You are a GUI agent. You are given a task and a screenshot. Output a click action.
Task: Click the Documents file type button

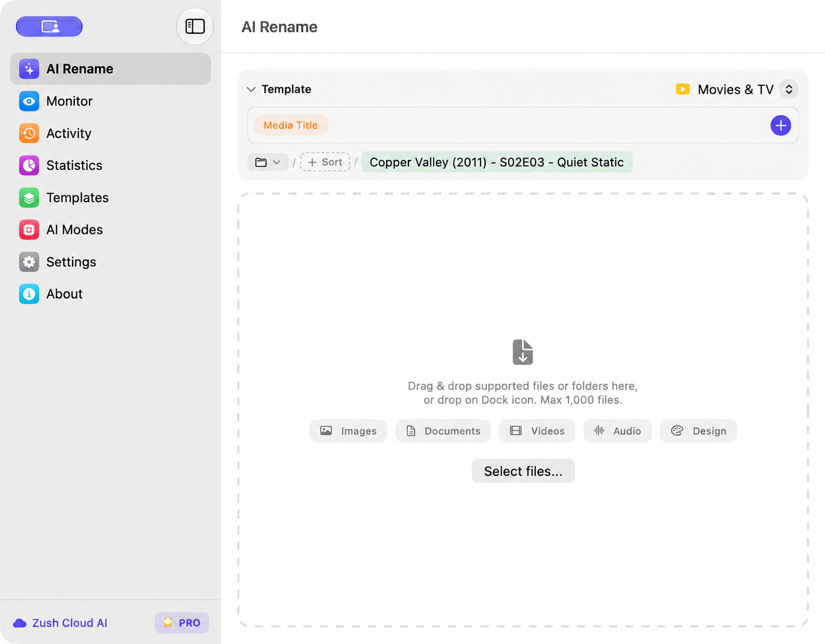click(443, 431)
